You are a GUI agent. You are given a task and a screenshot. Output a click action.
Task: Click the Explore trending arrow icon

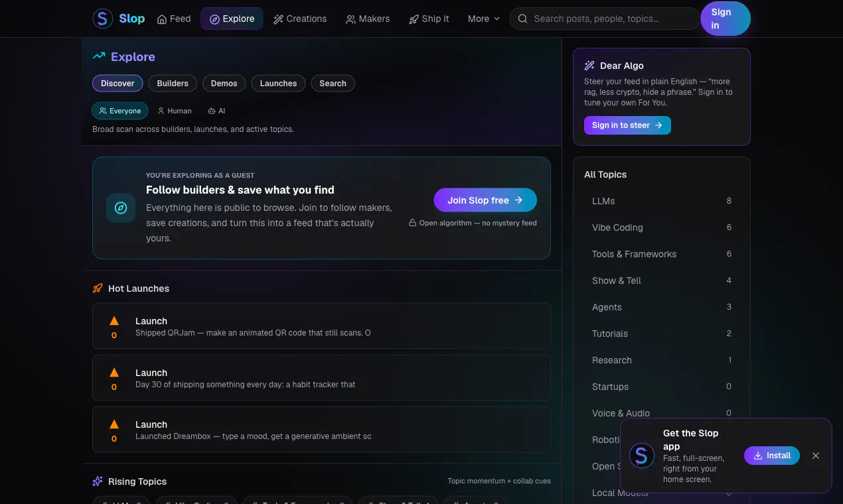(99, 56)
